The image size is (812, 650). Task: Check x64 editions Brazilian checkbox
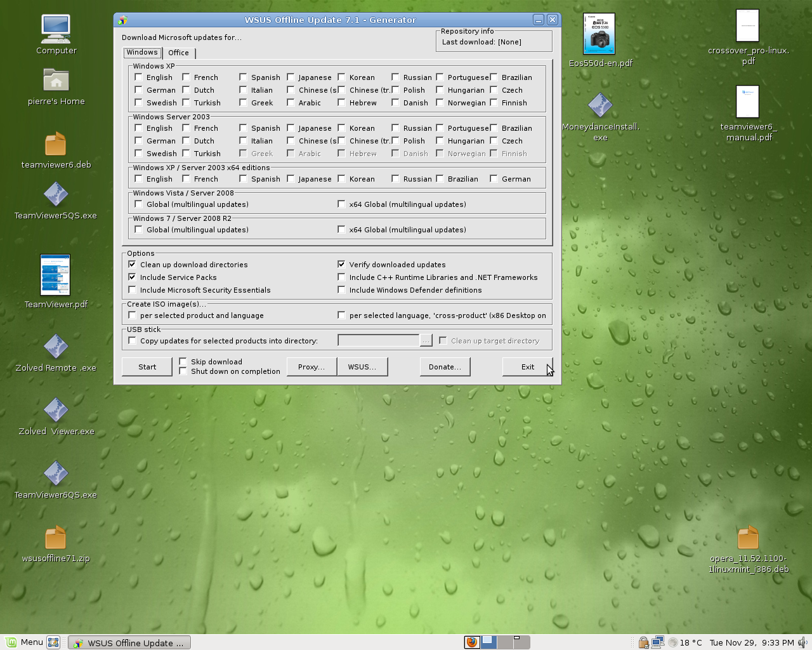tap(440, 178)
